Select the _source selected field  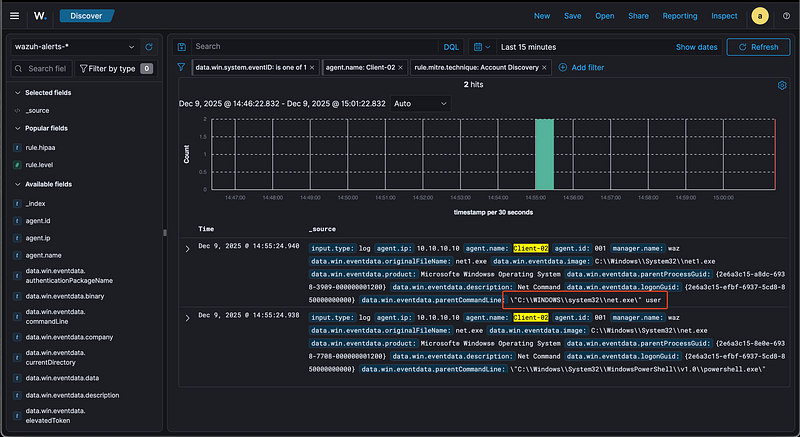[37, 111]
